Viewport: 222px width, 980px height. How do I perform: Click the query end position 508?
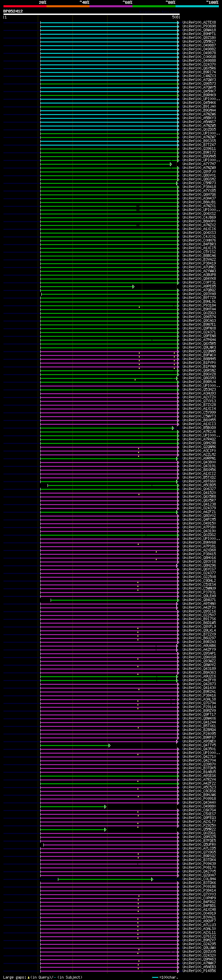point(175,17)
